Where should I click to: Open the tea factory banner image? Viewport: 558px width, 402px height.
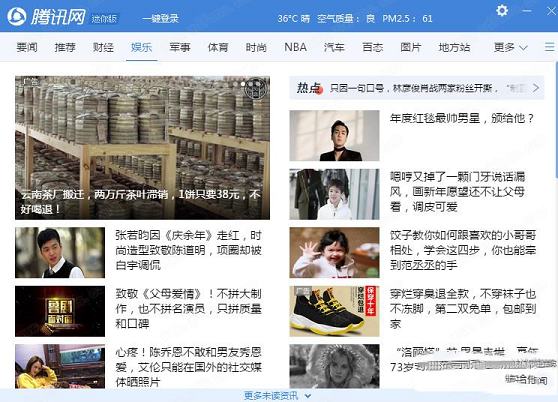tap(142, 148)
